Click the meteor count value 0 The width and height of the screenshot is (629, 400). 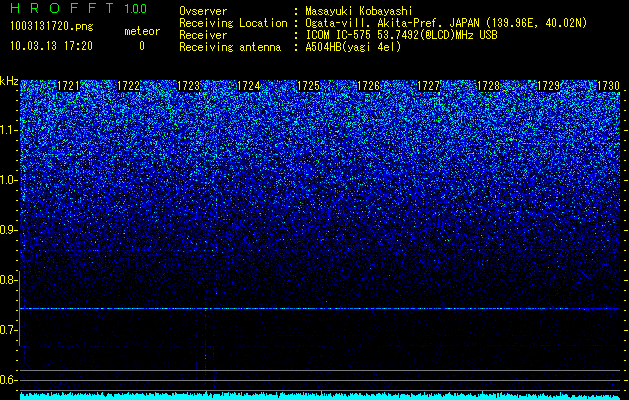(142, 46)
